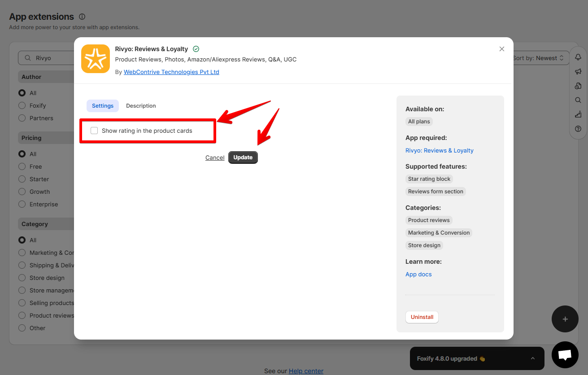588x375 pixels.
Task: Close the Rivyo app dialog
Action: coord(502,49)
